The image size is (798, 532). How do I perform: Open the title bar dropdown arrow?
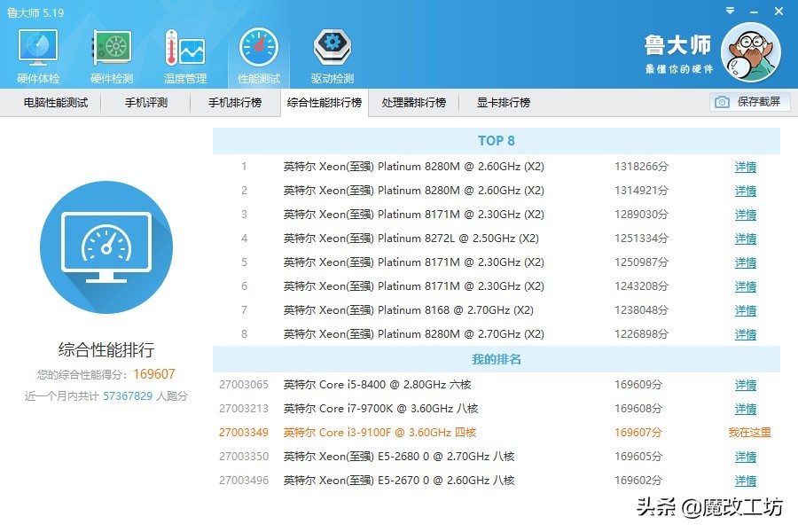click(x=729, y=12)
